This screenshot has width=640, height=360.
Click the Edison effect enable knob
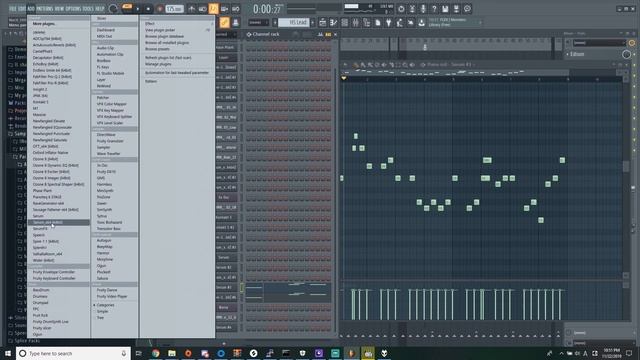point(627,54)
